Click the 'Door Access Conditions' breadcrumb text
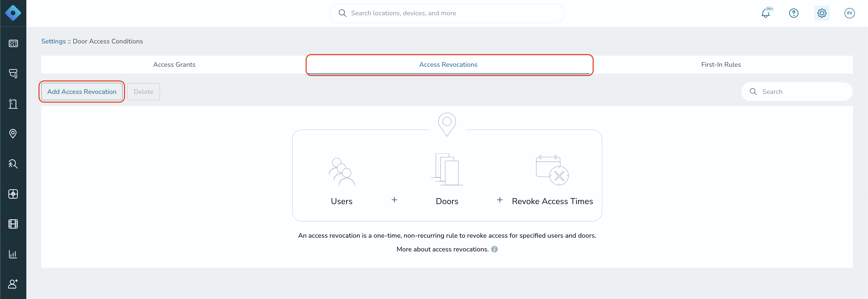 click(x=108, y=41)
